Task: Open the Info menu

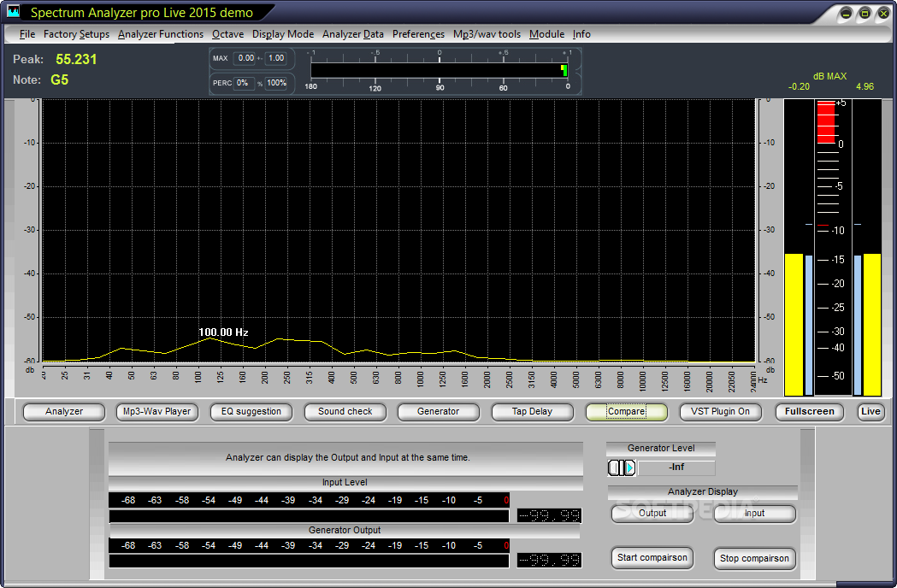Action: pyautogui.click(x=581, y=34)
